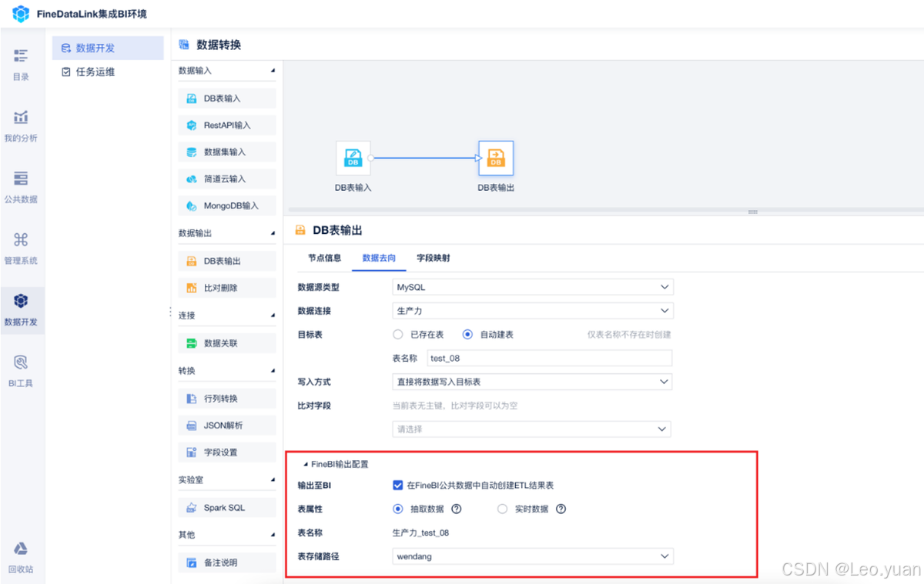Collapse the 其他 group
Viewport: 924px width, 584px height.
[x=273, y=535]
